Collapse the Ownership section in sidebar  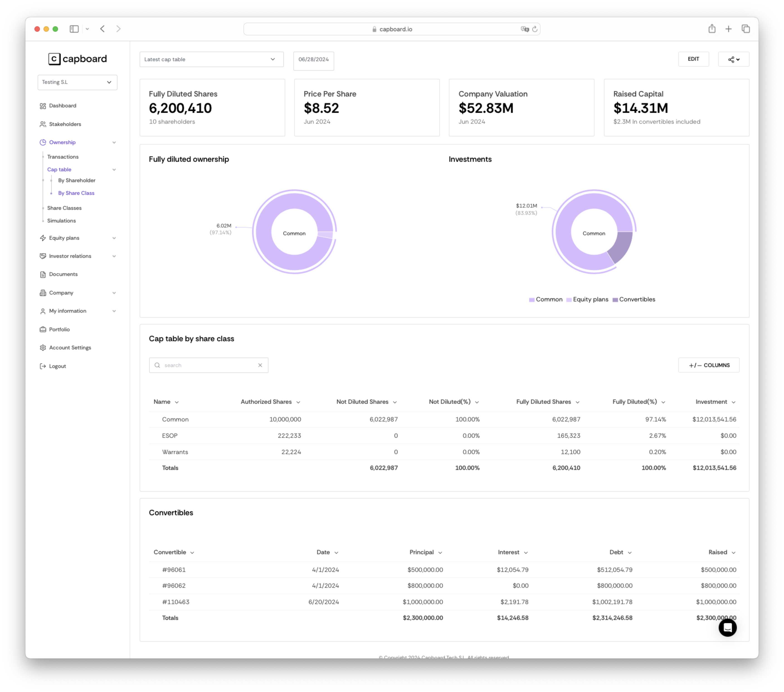(x=114, y=142)
